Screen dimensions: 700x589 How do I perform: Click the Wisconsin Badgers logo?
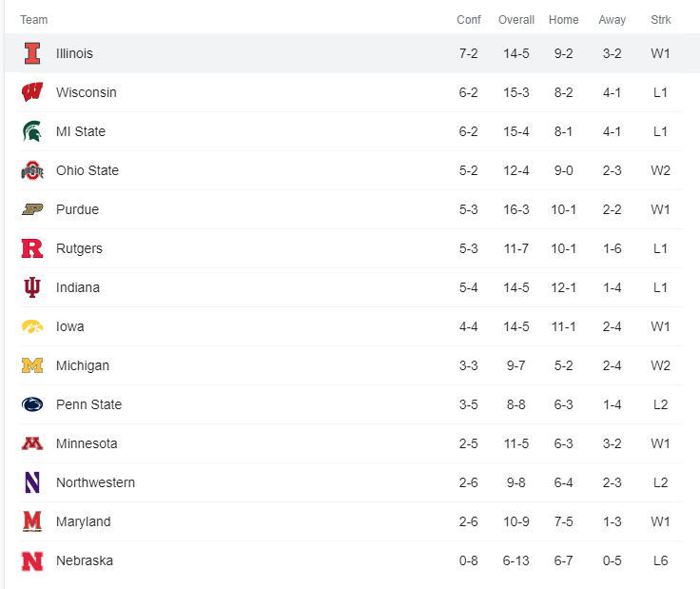32,92
